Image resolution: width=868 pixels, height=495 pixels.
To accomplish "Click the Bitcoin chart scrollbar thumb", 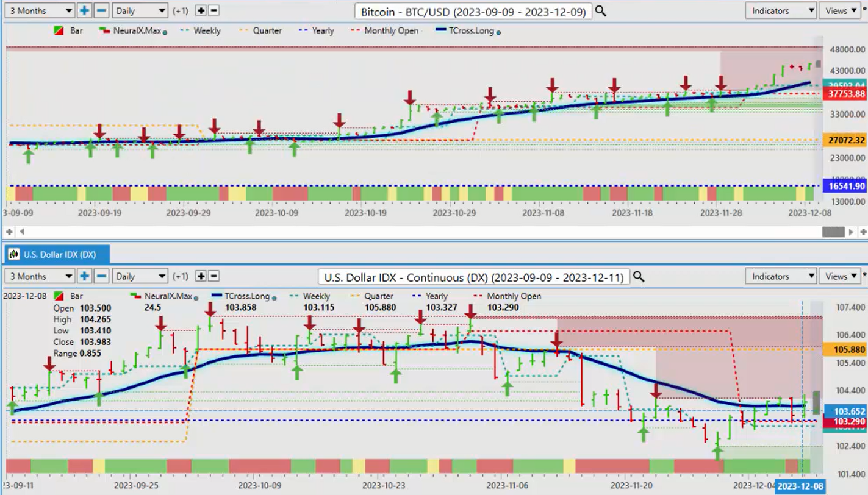I will [x=833, y=232].
